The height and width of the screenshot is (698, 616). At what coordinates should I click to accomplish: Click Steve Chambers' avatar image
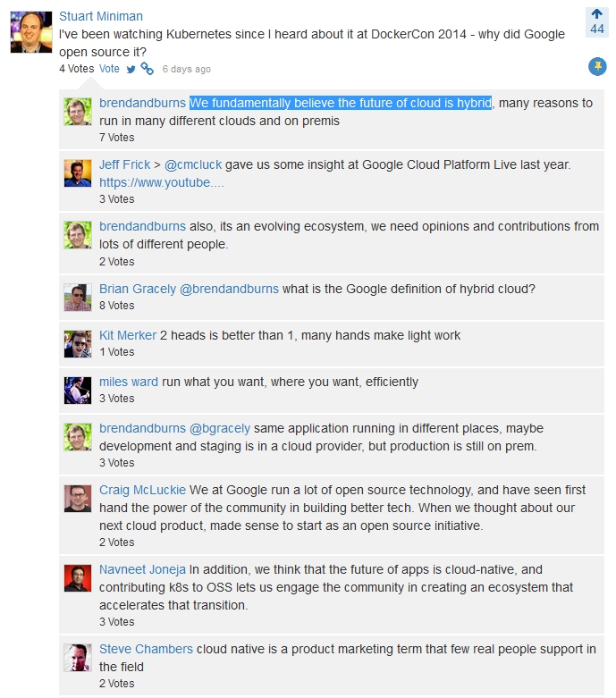(78, 658)
